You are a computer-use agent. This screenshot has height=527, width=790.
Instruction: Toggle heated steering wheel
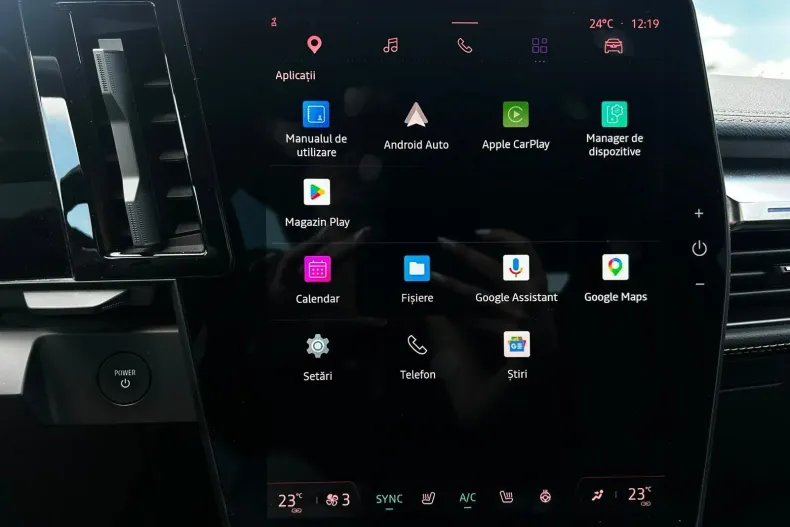tap(545, 497)
